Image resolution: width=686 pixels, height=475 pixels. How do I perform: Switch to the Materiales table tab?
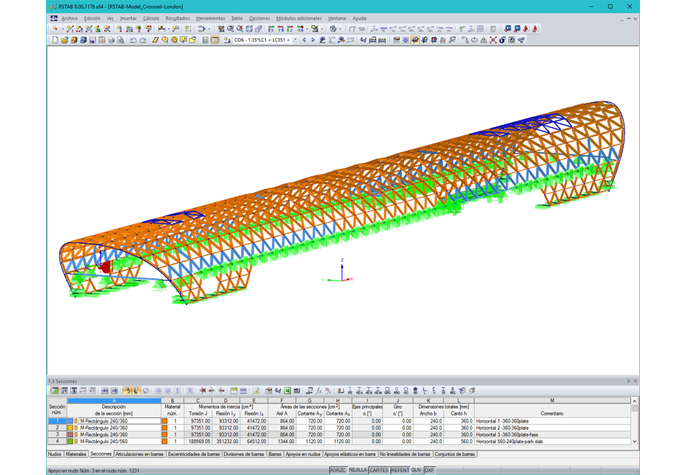click(76, 454)
